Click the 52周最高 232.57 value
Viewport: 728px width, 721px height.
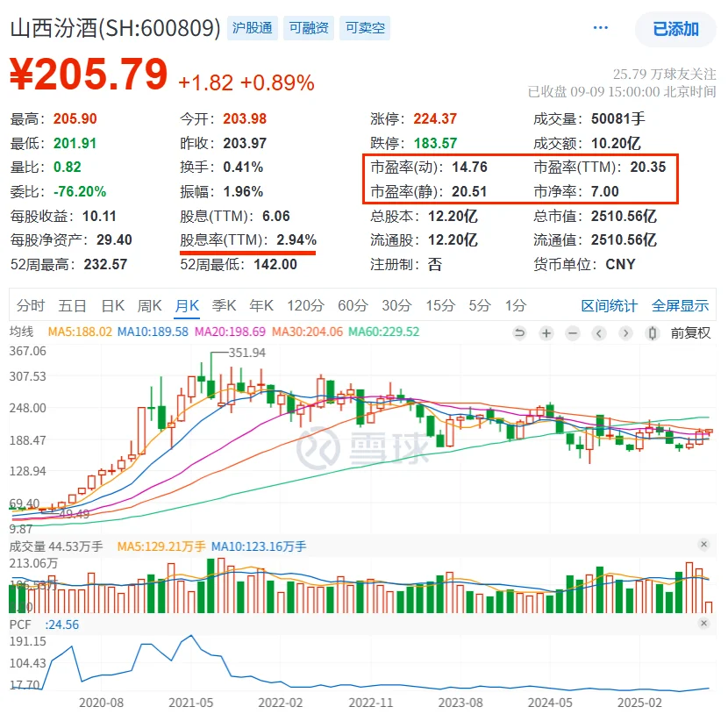click(105, 265)
